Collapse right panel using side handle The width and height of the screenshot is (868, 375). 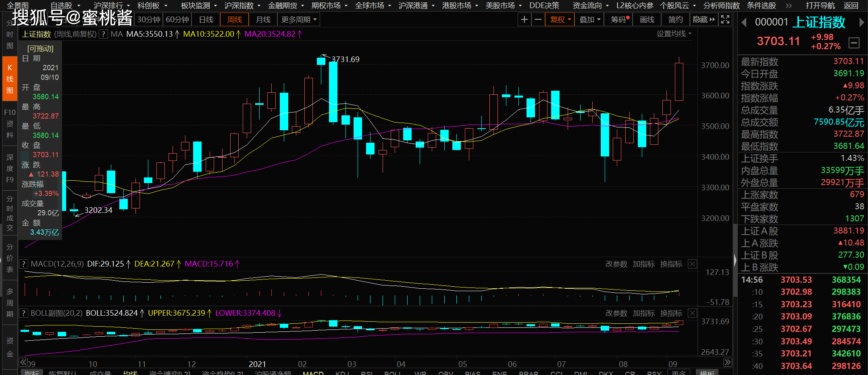[735, 261]
